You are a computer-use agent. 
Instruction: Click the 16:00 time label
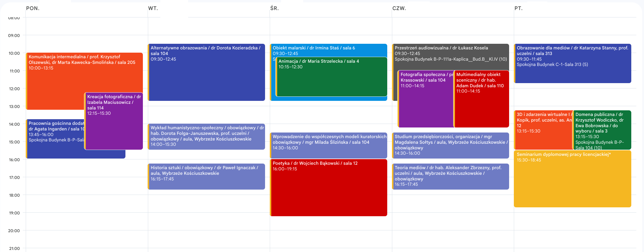pyautogui.click(x=14, y=160)
